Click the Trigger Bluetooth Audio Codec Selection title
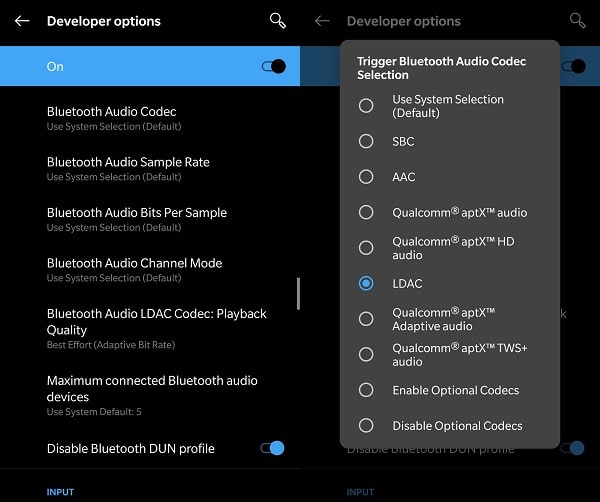 (442, 68)
